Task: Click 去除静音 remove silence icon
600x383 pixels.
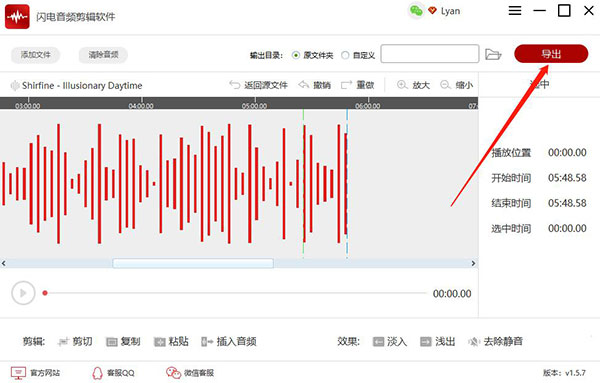Action: pos(474,342)
